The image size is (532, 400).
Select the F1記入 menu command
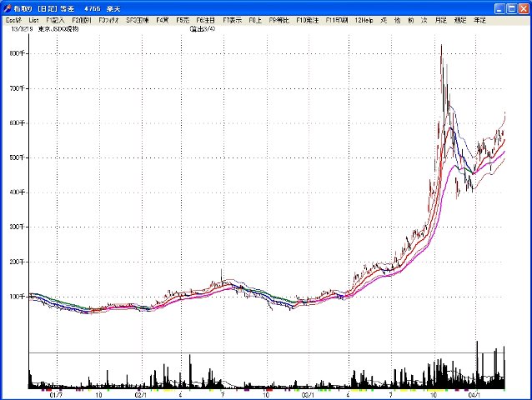[56, 18]
